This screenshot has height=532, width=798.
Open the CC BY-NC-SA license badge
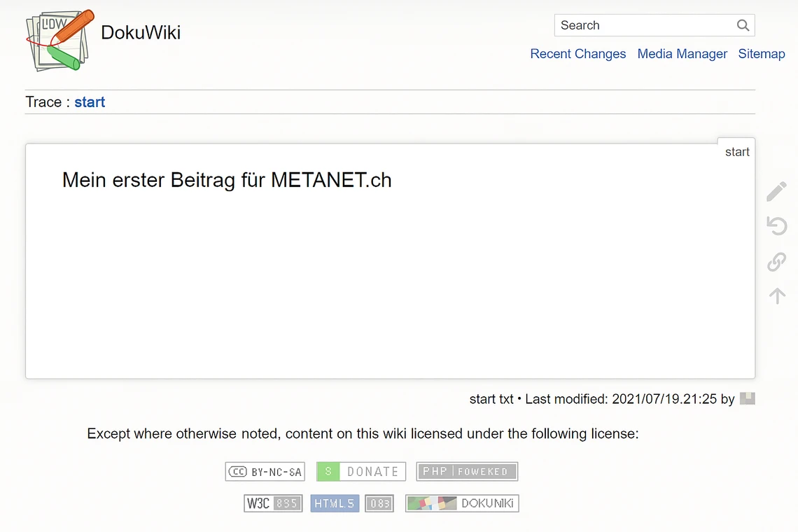(265, 471)
